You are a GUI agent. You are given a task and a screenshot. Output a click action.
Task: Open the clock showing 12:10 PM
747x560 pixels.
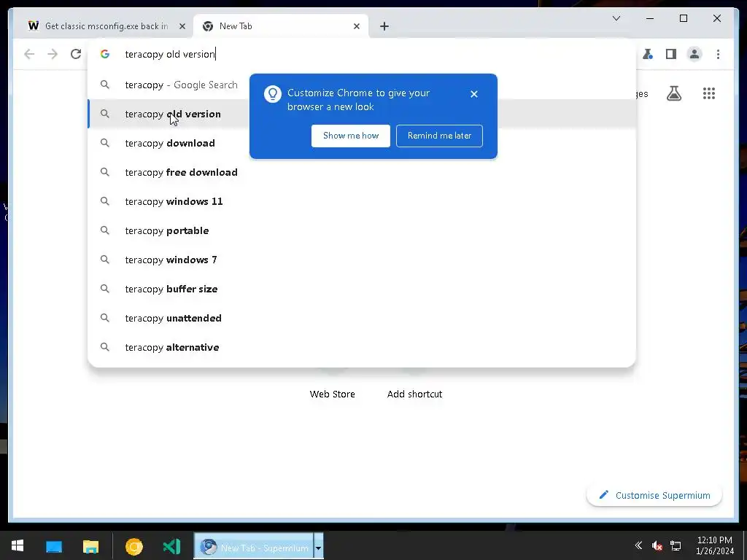pyautogui.click(x=714, y=545)
